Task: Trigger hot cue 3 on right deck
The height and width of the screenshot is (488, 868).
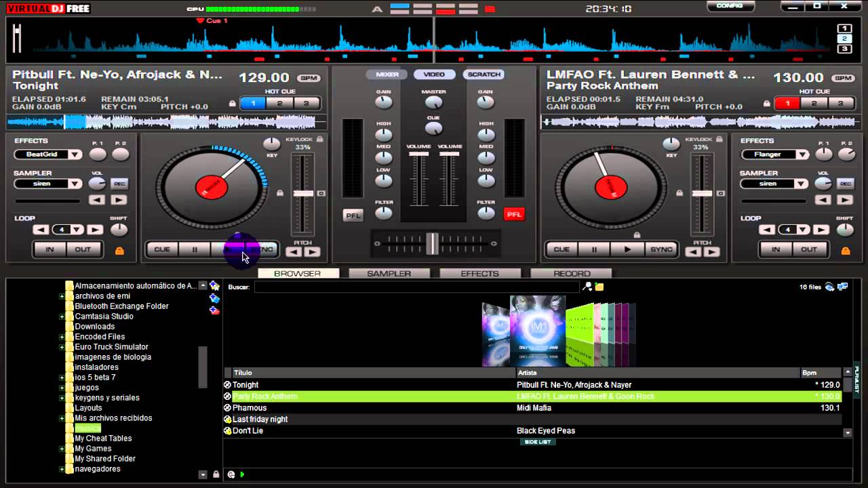Action: coord(840,104)
